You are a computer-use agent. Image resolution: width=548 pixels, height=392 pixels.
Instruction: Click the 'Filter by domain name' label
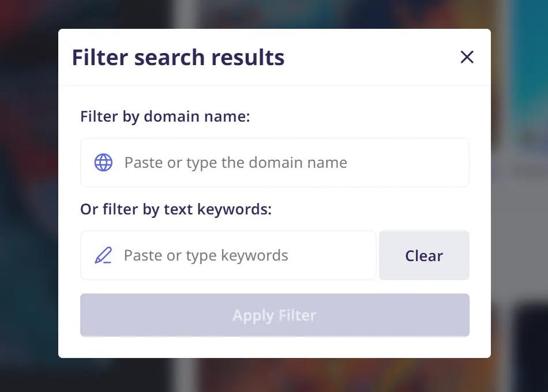165,116
